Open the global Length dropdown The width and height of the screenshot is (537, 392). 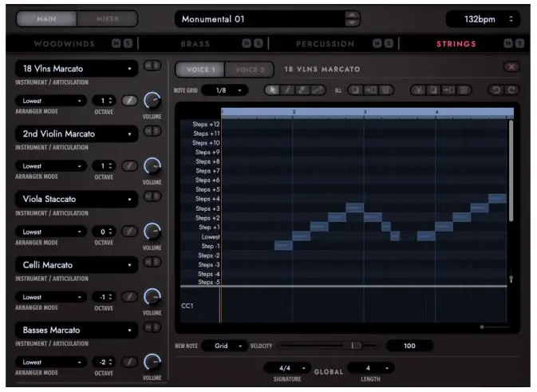click(x=371, y=368)
